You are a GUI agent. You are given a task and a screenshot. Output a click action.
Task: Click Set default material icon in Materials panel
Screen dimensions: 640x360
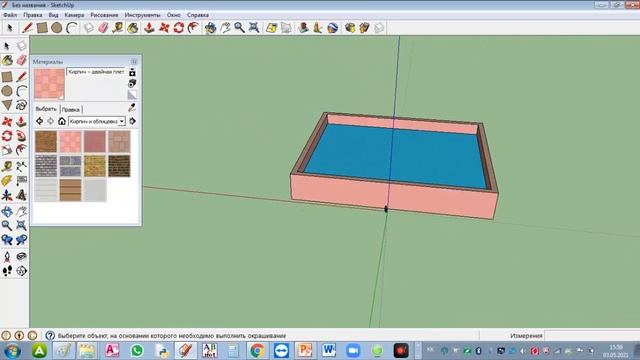132,95
